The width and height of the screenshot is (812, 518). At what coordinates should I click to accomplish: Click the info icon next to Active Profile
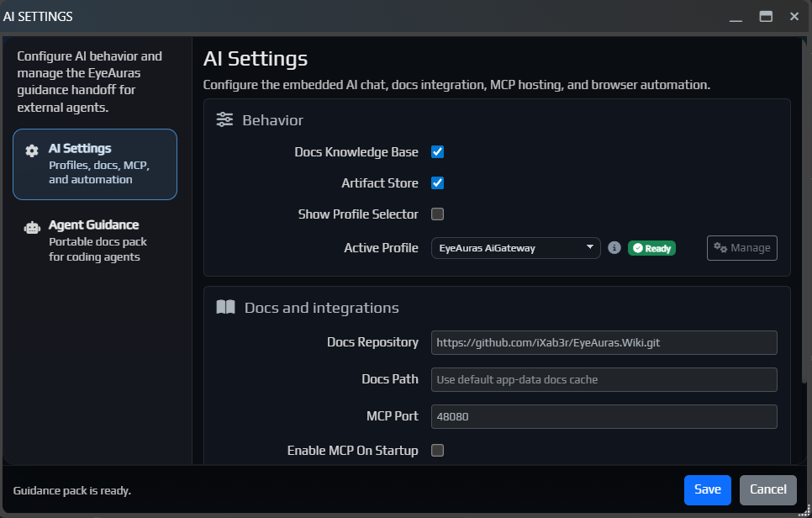614,248
